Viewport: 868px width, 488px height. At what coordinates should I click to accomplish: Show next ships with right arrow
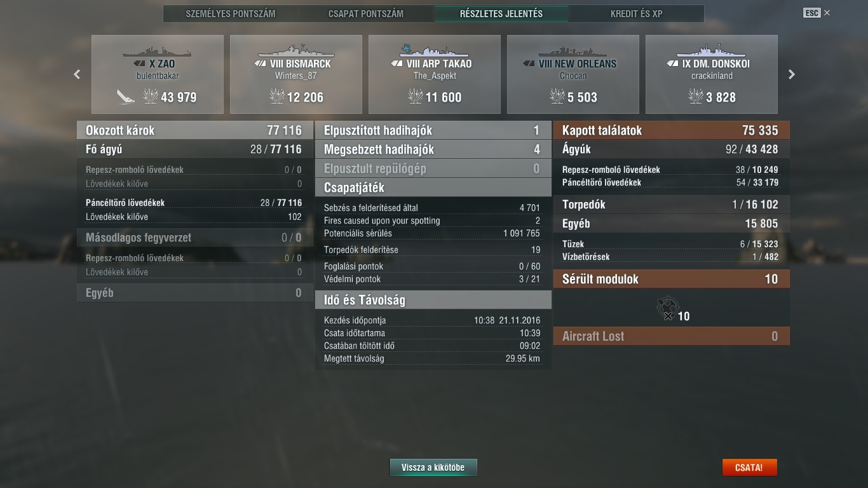click(792, 74)
